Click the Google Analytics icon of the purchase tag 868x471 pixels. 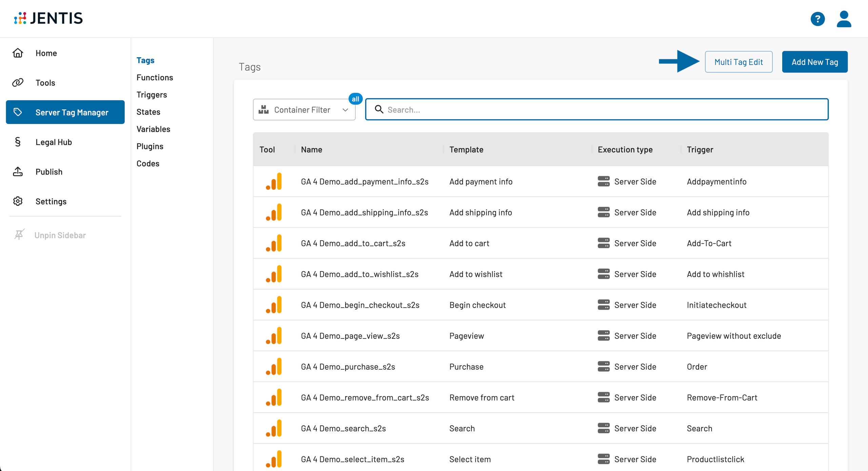(x=274, y=367)
